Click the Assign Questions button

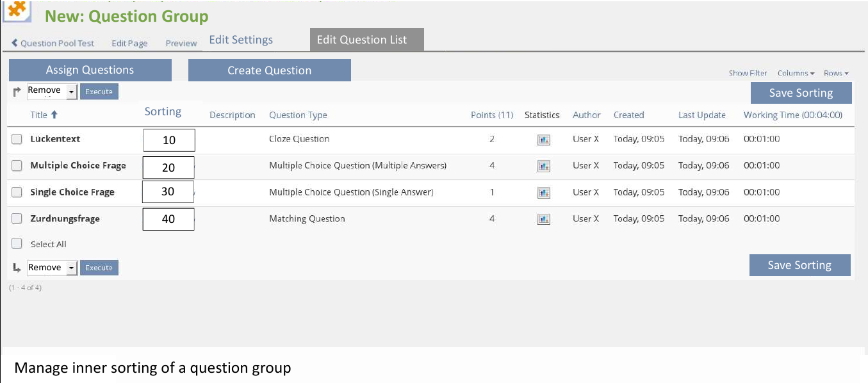[x=90, y=70]
